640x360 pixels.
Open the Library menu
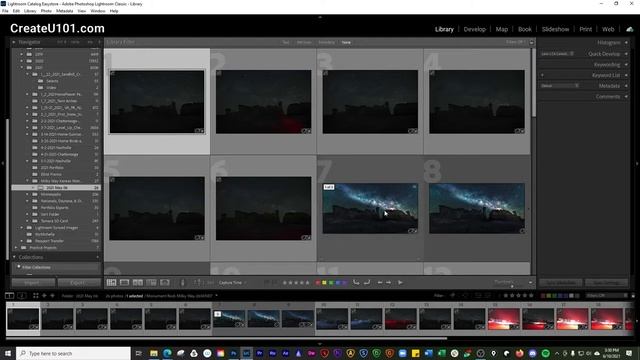pyautogui.click(x=30, y=11)
